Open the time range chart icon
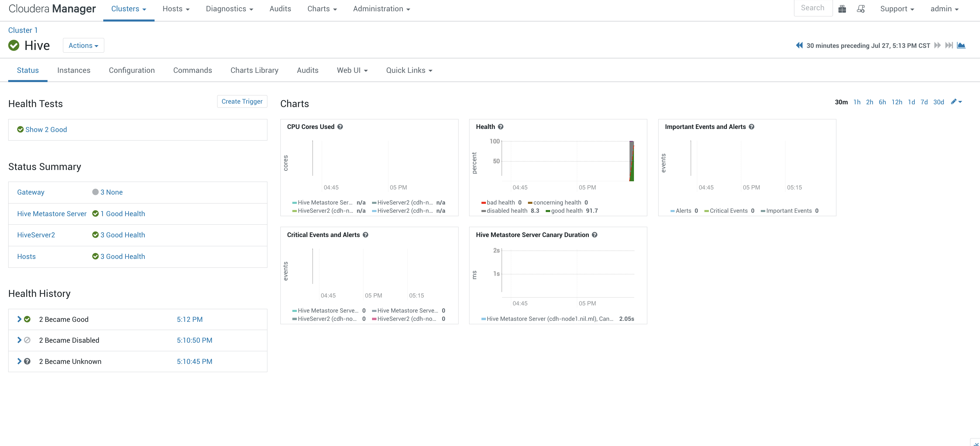 coord(961,45)
